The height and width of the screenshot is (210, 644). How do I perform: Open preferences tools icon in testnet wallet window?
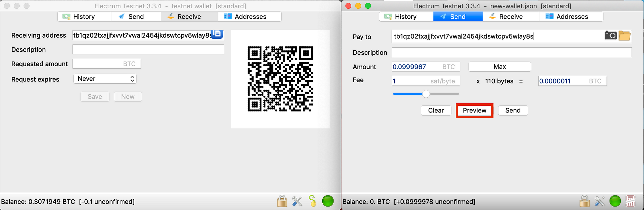[x=297, y=201]
